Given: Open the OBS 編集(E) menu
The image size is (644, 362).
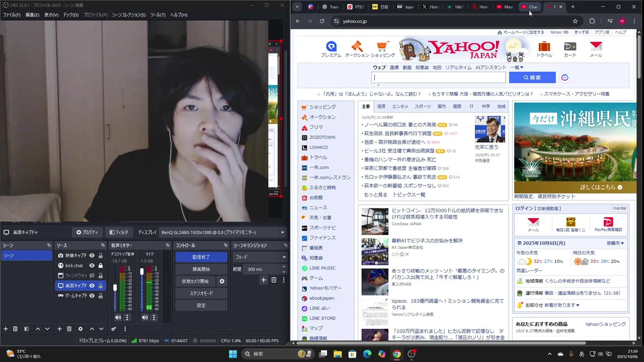Looking at the screenshot, I should pos(32,15).
